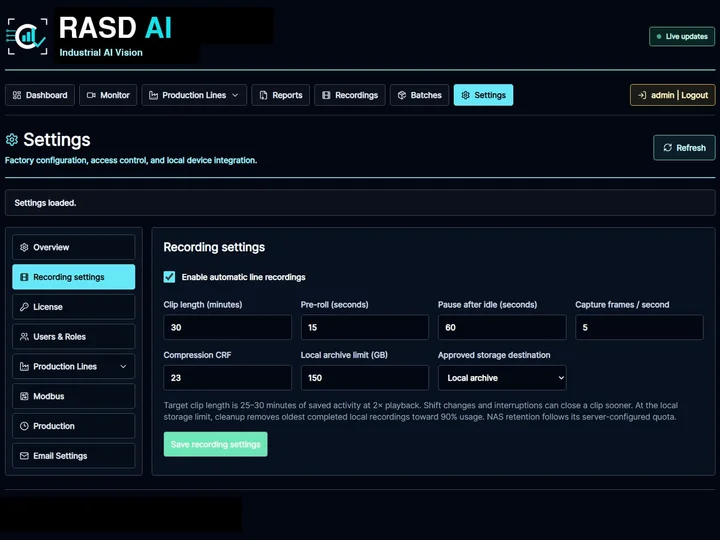The width and height of the screenshot is (720, 540).
Task: Click Save recording settings button
Action: 215,444
